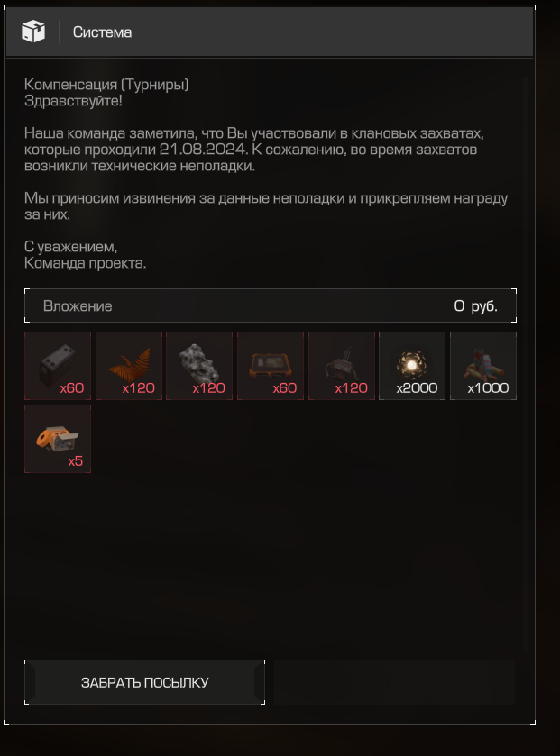This screenshot has height=756, width=560.
Task: Claim parcel with ЗАБРАТЬ ПОСЫЛКУ button
Action: click(x=144, y=682)
